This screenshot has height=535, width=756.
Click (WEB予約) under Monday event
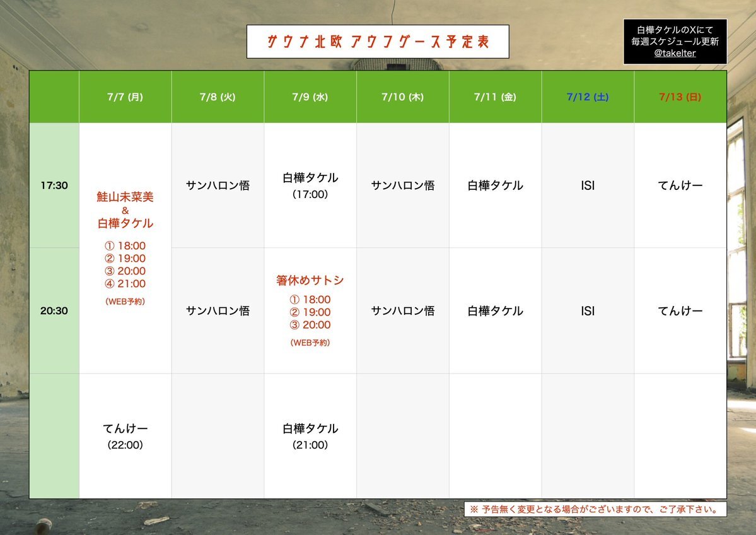(125, 302)
